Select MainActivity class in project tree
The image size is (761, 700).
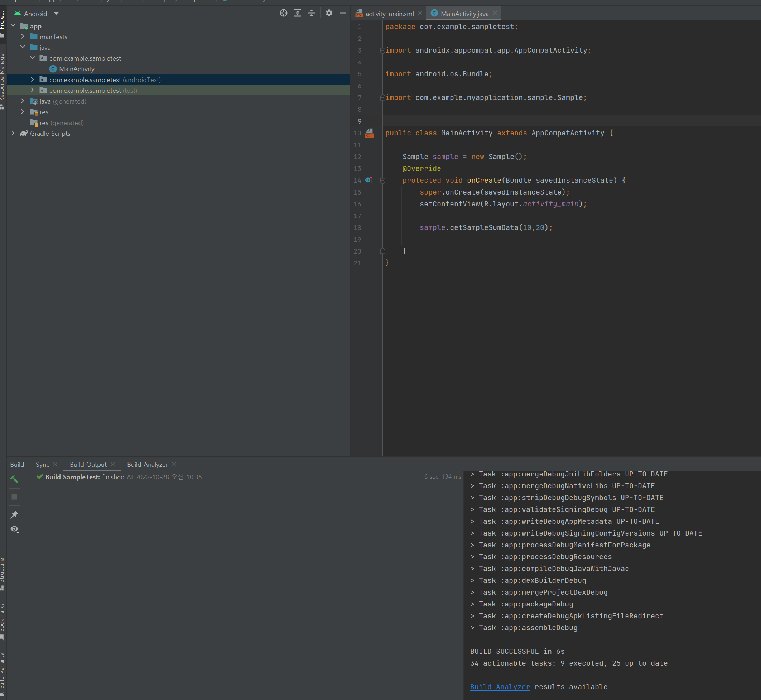pyautogui.click(x=77, y=69)
